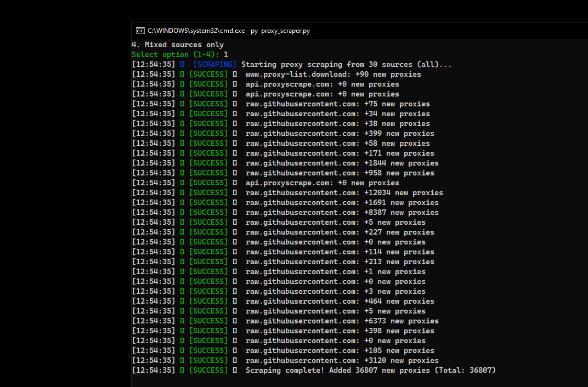
Task: Click the '+1844 new proxies' result
Action: point(401,163)
